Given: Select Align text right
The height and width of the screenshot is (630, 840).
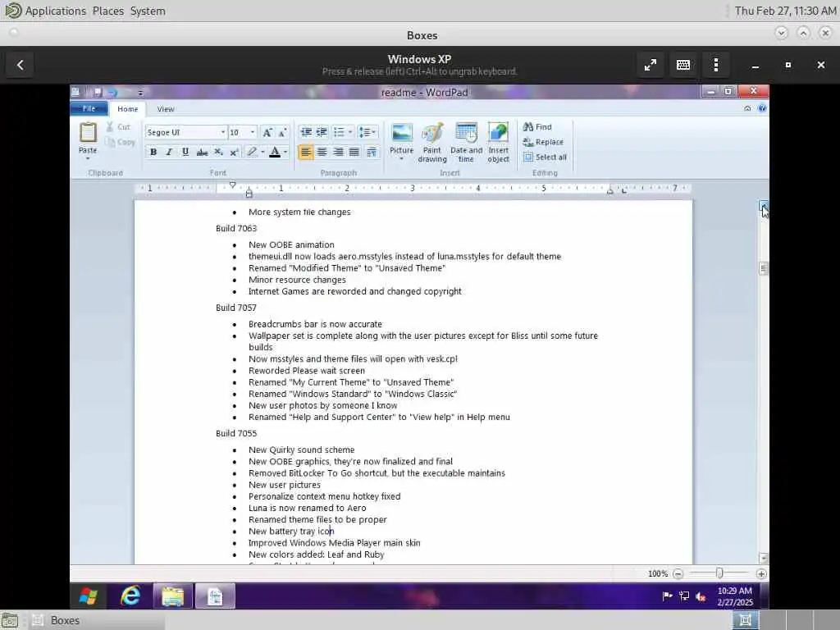Looking at the screenshot, I should 338,152.
